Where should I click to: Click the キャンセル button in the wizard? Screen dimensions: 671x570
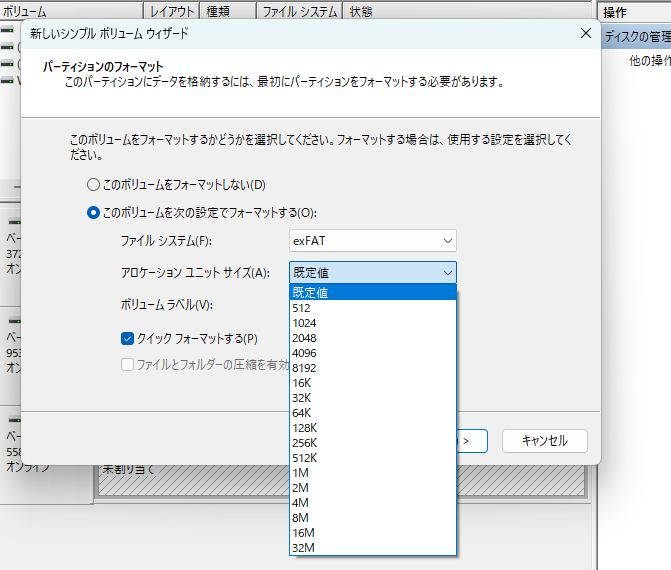point(544,441)
